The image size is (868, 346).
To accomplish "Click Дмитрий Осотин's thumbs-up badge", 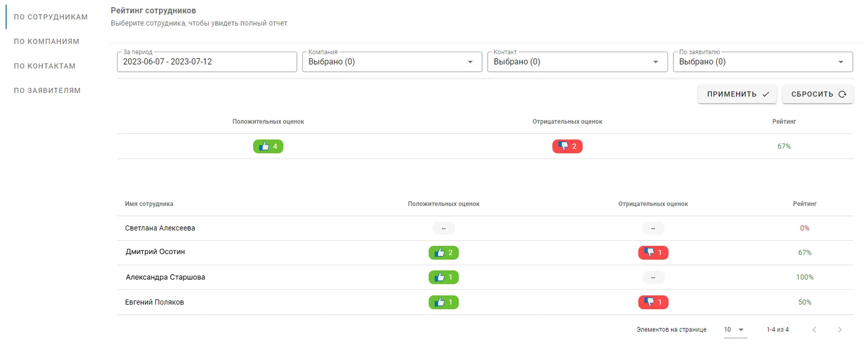I will (x=444, y=253).
